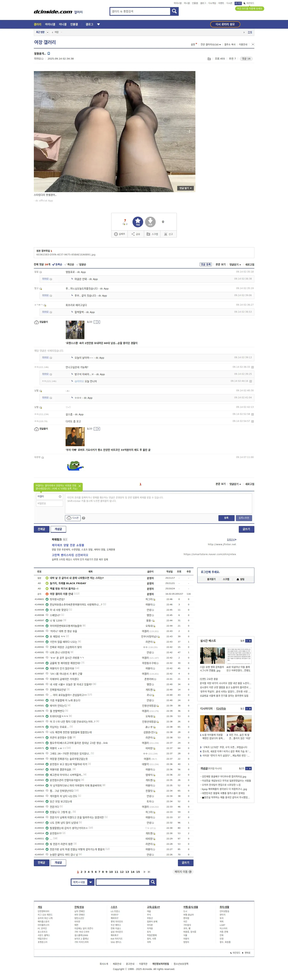Toggle 야간모드 in footer
The image size is (288, 980).
coord(236,953)
